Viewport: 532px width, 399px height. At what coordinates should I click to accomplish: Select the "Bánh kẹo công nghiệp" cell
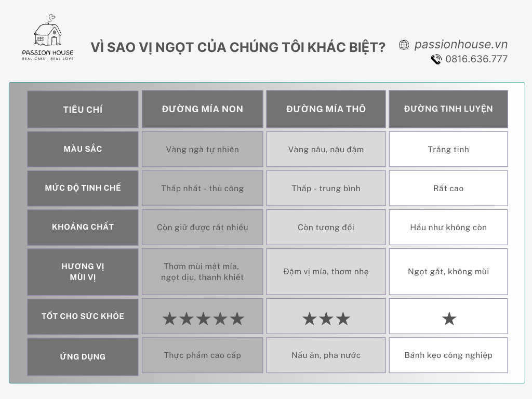448,355
